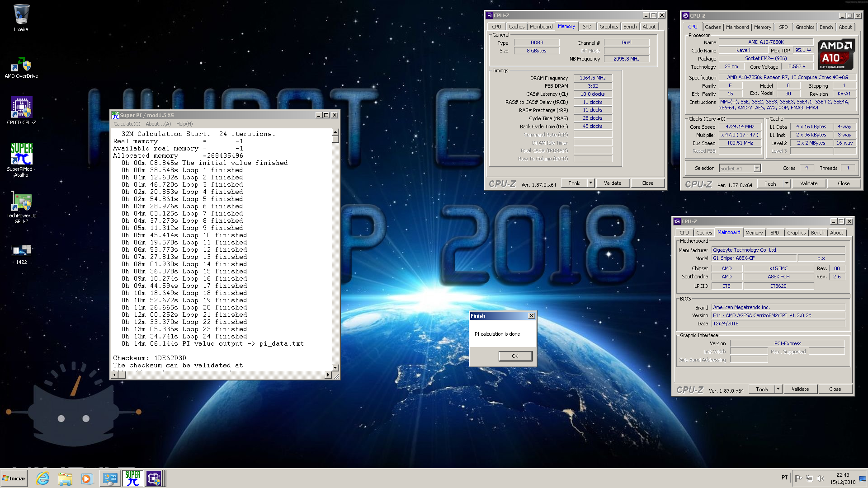
Task: Click the AMD A10 processor logo
Action: [836, 55]
